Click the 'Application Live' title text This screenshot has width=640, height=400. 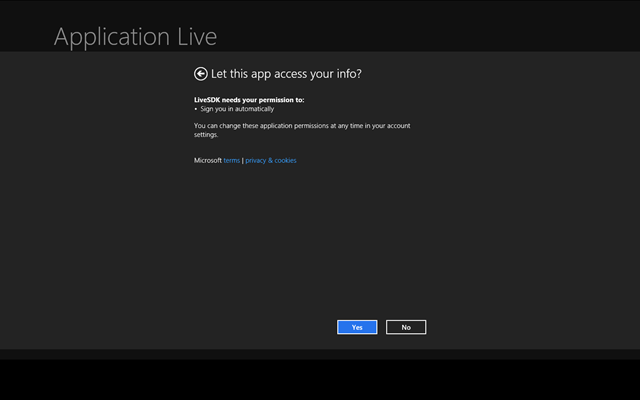[x=136, y=37]
